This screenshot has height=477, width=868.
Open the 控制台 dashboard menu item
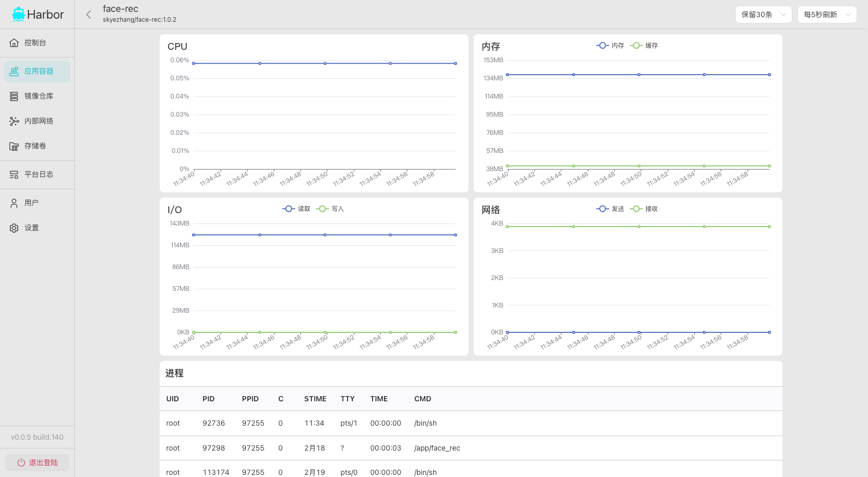37,43
